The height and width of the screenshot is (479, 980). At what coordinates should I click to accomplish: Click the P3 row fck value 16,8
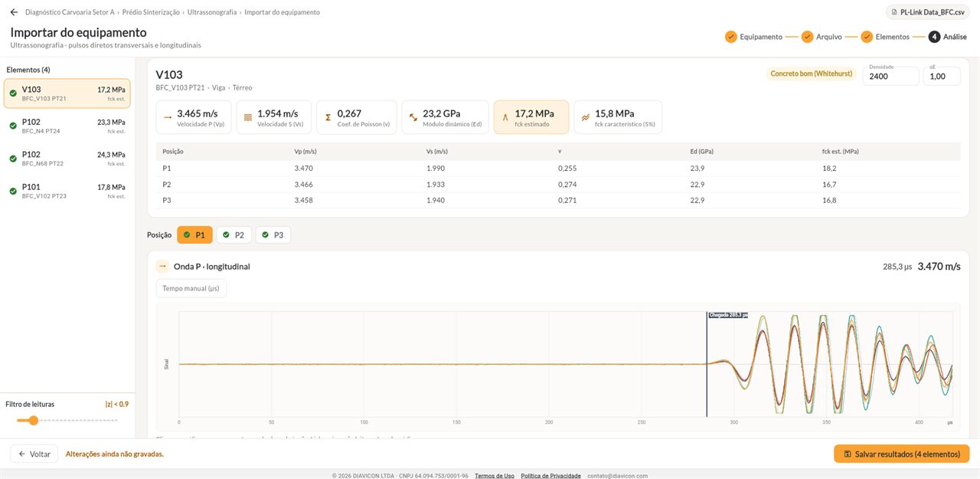click(x=829, y=200)
